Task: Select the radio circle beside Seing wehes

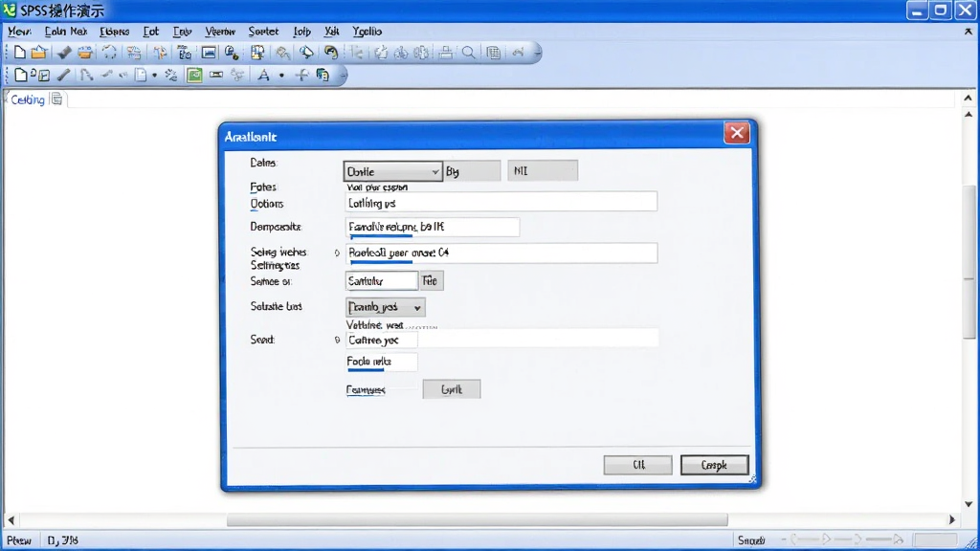Action: pos(337,253)
